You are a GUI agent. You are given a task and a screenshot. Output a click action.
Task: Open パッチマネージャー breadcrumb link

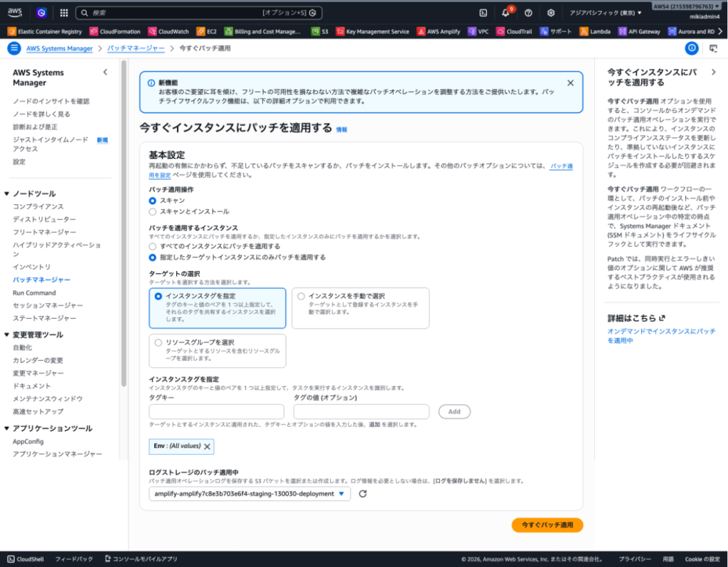tap(136, 48)
